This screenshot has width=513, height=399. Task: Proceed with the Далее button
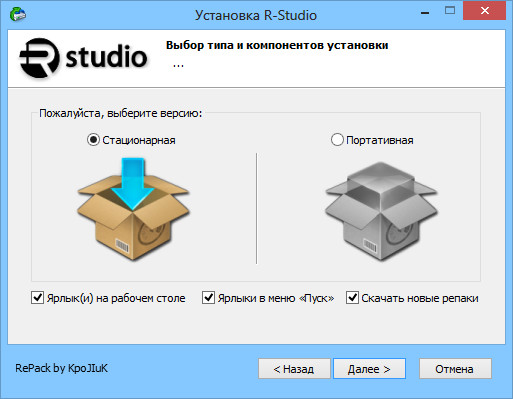tap(369, 369)
